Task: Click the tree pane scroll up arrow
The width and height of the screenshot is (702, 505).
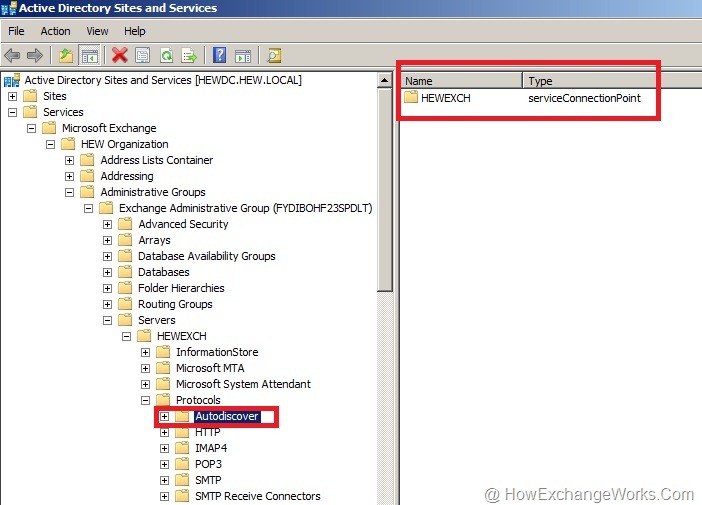Action: coord(384,80)
